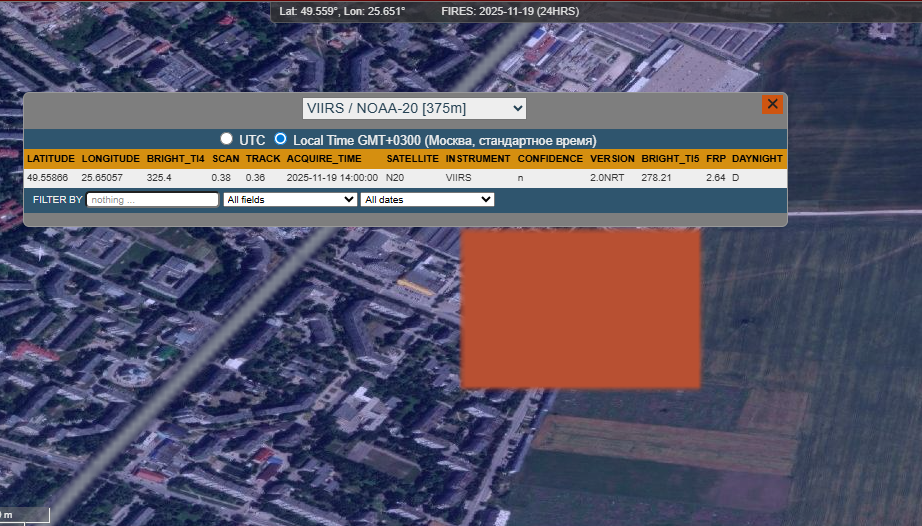The width and height of the screenshot is (922, 526).
Task: Click the LONGITUDE column header
Action: tap(109, 159)
